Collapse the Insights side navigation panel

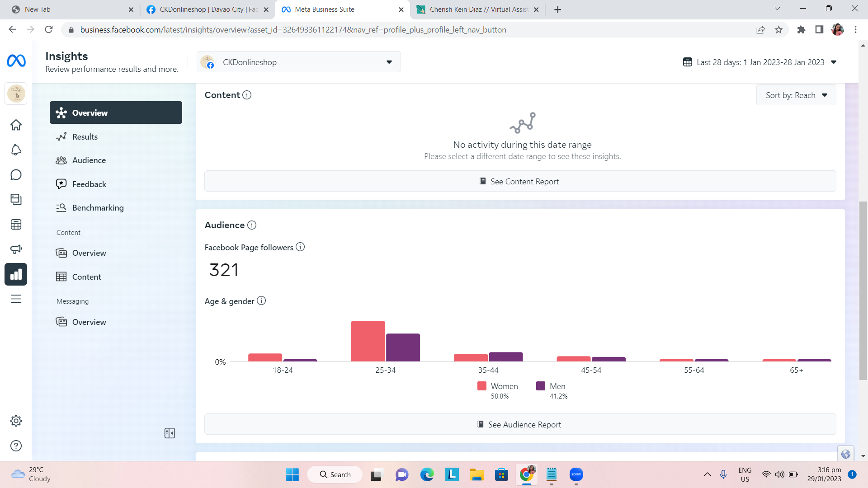click(170, 433)
